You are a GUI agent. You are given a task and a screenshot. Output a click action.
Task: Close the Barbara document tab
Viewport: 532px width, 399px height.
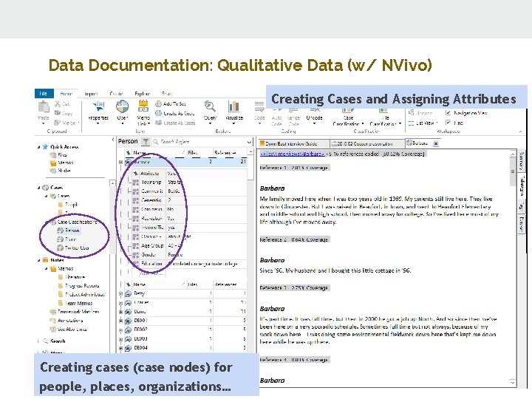[x=436, y=144]
